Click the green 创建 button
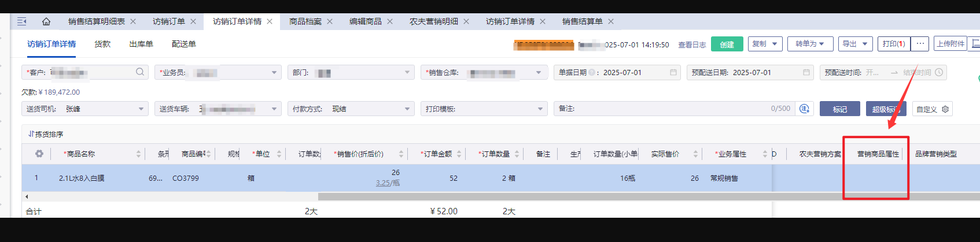The image size is (980, 242). pyautogui.click(x=727, y=44)
